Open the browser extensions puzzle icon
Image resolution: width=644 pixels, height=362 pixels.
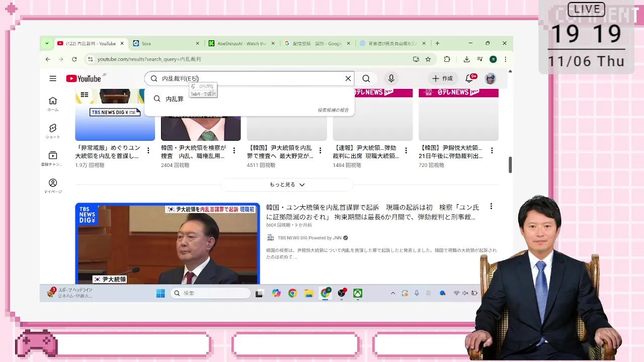[447, 59]
